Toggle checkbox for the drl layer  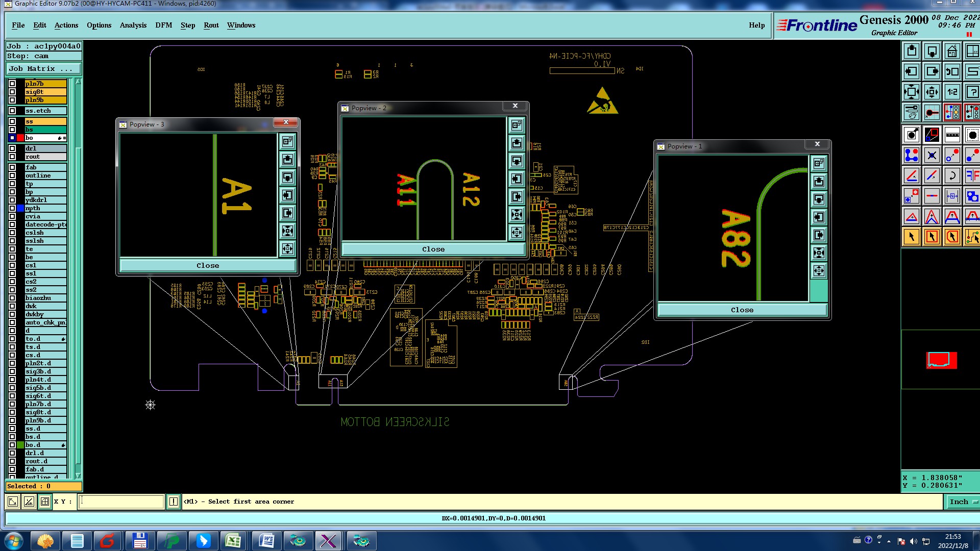click(x=12, y=148)
